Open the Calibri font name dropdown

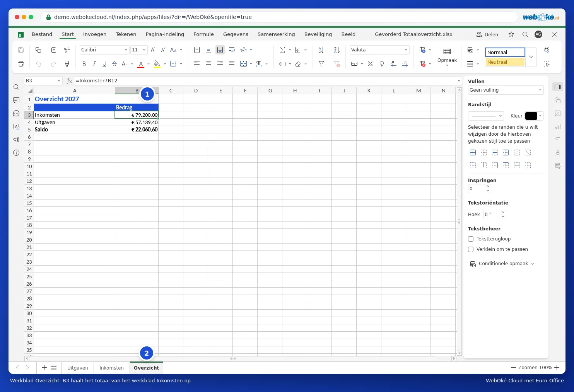104,50
